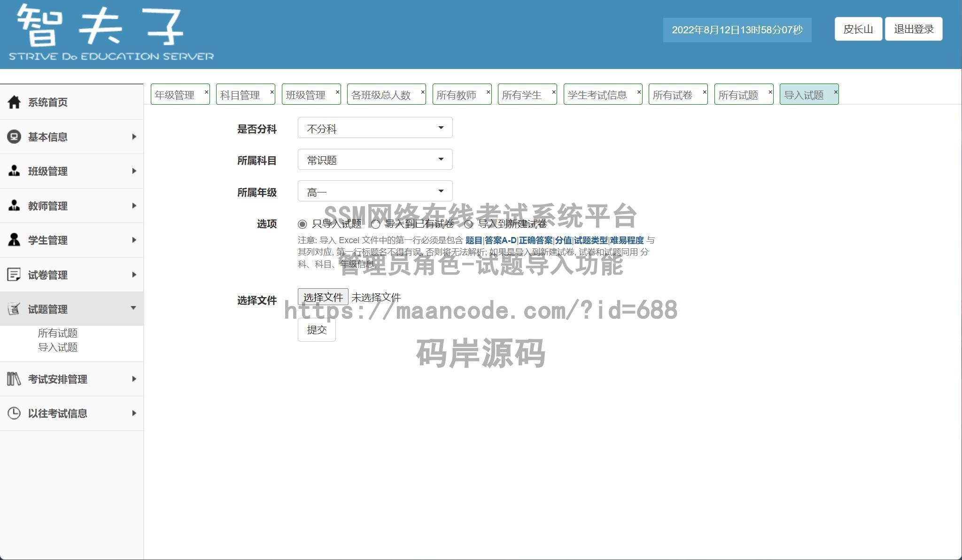This screenshot has width=962, height=560.
Task: Click the 未选择文件 file status text
Action: [376, 298]
